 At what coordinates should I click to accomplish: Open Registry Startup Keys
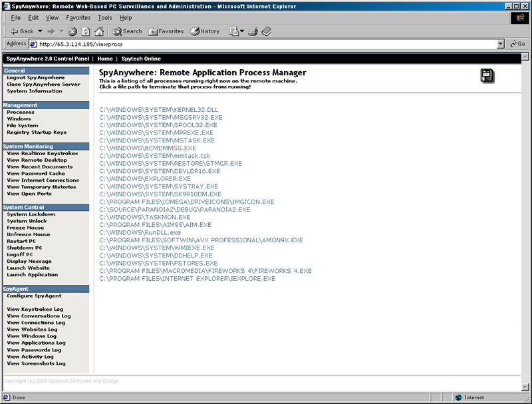(x=37, y=132)
